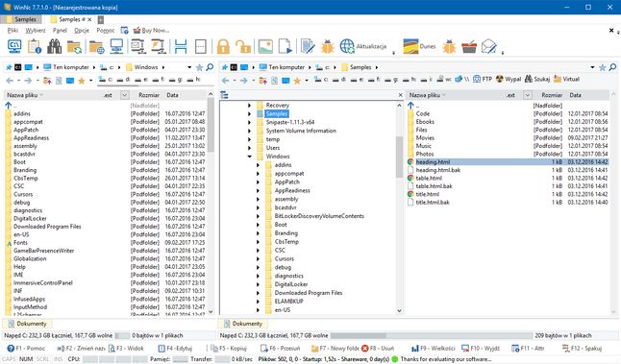The image size is (621, 364).
Task: Click the open padlock unlock icon
Action: [242, 46]
